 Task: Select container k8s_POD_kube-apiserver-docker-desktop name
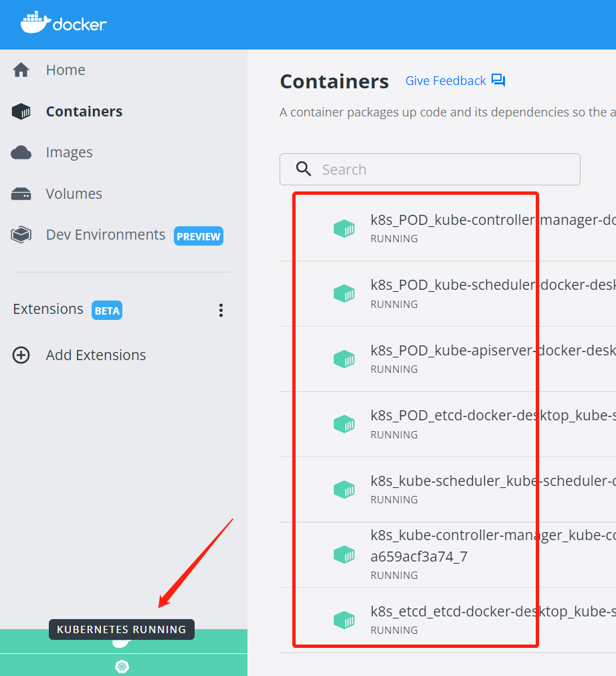point(493,351)
